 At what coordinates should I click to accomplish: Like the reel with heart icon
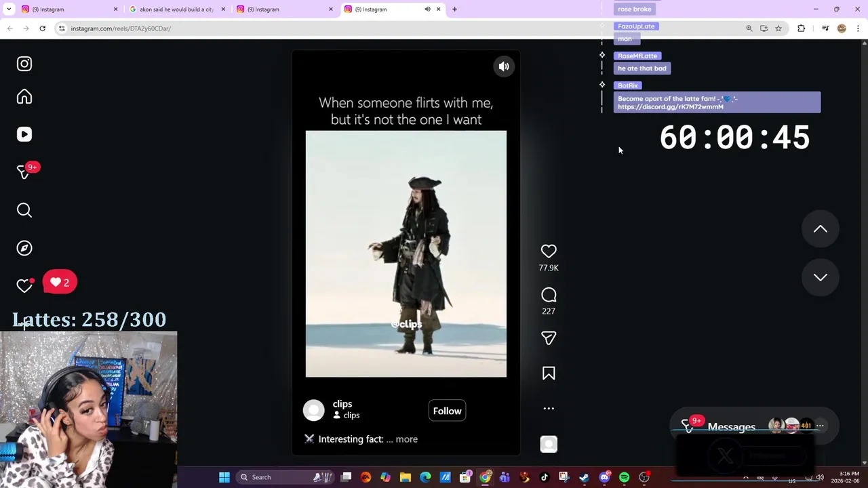point(549,251)
